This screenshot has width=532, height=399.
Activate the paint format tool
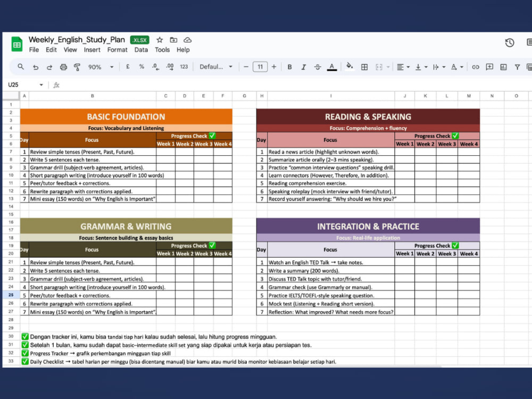click(77, 67)
